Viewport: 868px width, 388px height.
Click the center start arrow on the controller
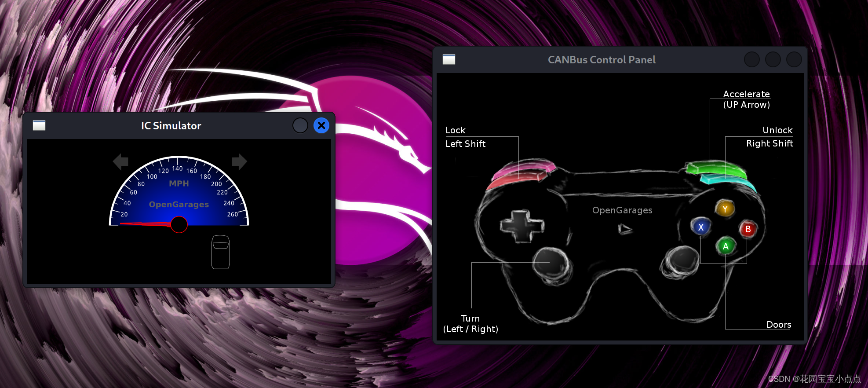(x=625, y=229)
